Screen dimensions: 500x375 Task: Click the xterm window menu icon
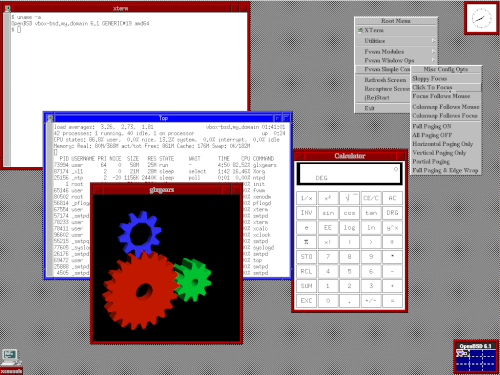(x=8, y=8)
